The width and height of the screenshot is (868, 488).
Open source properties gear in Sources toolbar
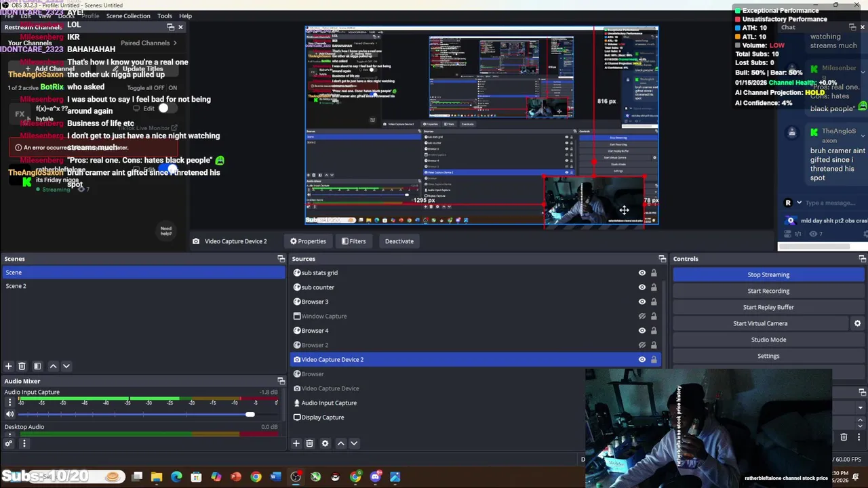325,443
